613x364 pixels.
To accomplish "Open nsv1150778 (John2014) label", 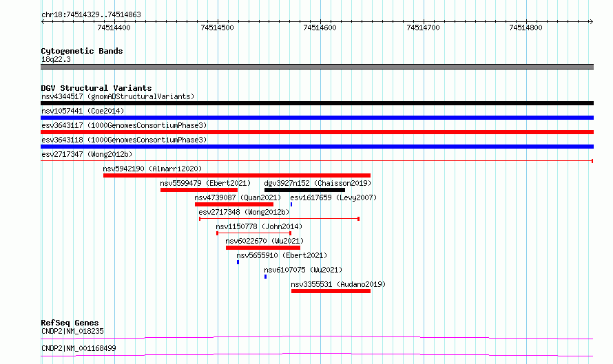I will pos(259,226).
